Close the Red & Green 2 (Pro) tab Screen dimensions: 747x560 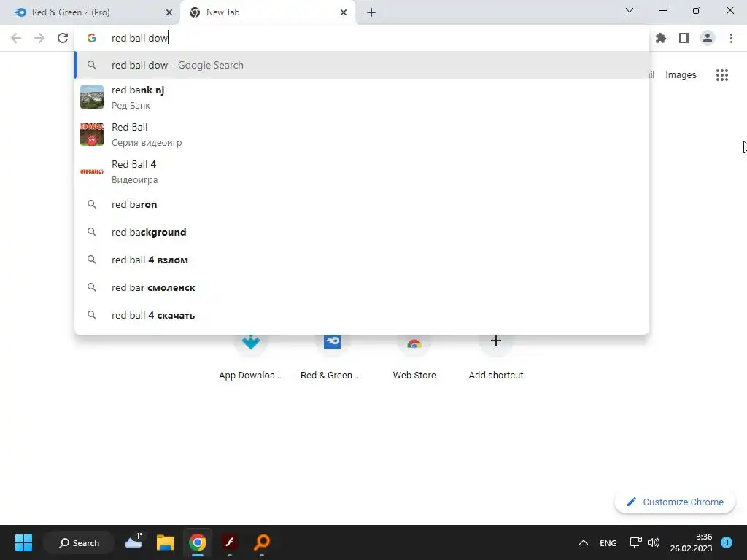[169, 12]
